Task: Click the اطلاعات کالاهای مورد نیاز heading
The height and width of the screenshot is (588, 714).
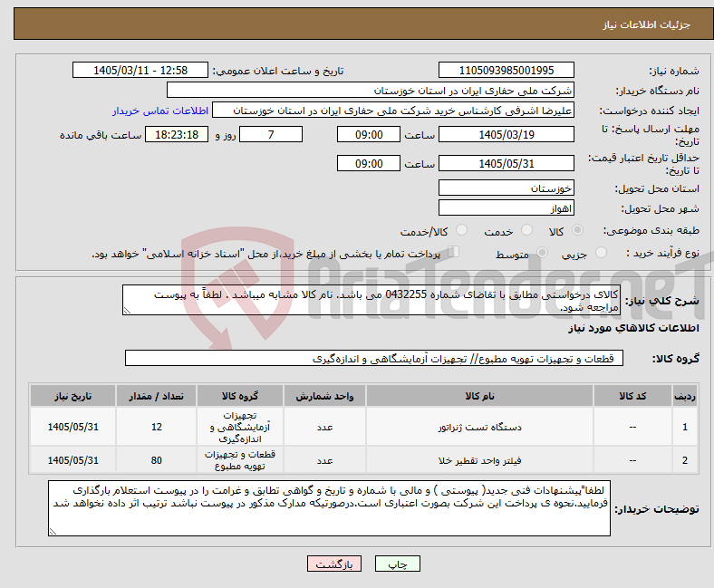Action: [633, 328]
